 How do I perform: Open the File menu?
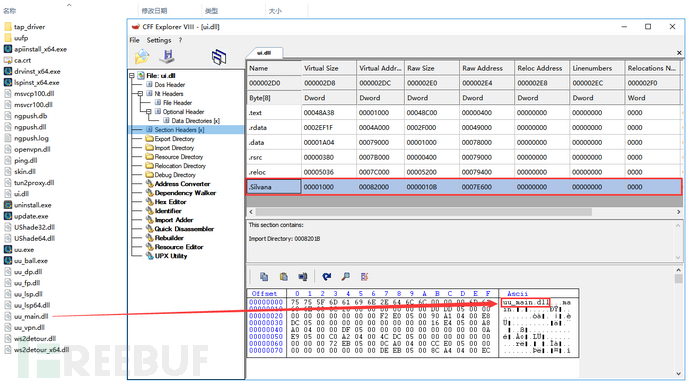134,40
